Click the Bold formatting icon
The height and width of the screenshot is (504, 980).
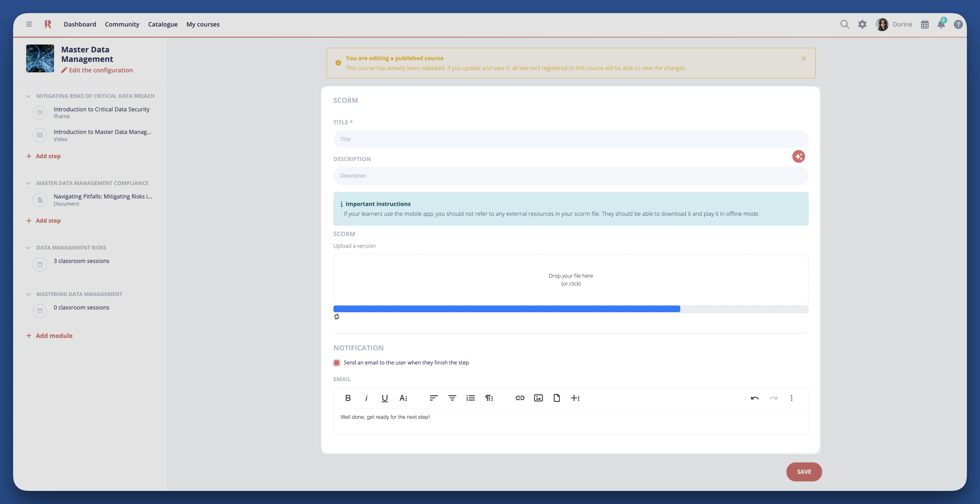[x=348, y=398]
